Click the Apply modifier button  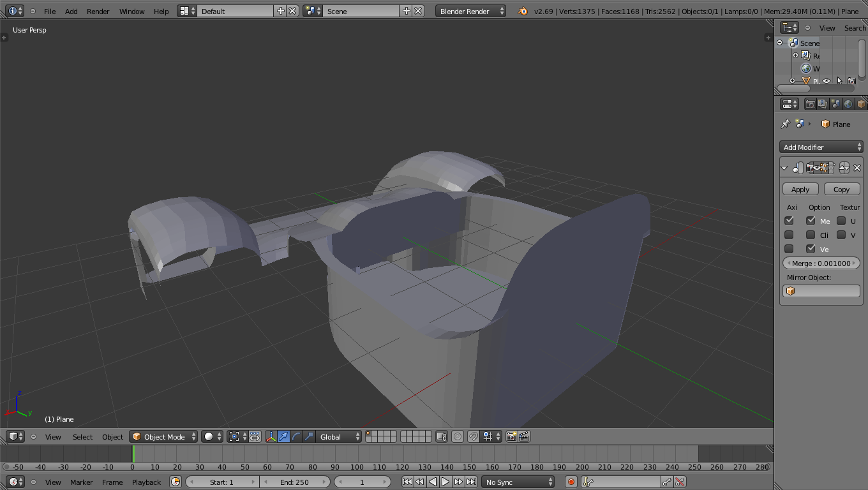(x=800, y=189)
